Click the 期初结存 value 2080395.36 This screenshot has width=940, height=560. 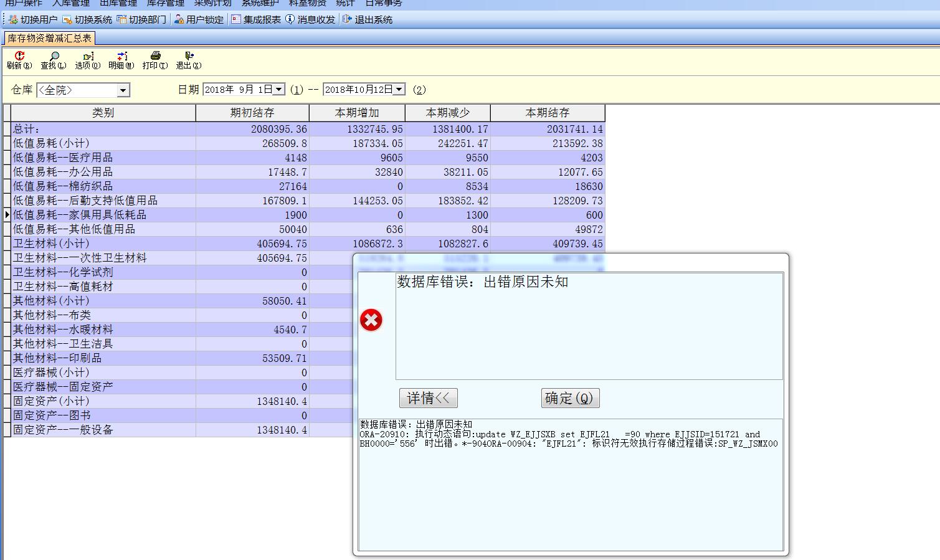[x=279, y=129]
